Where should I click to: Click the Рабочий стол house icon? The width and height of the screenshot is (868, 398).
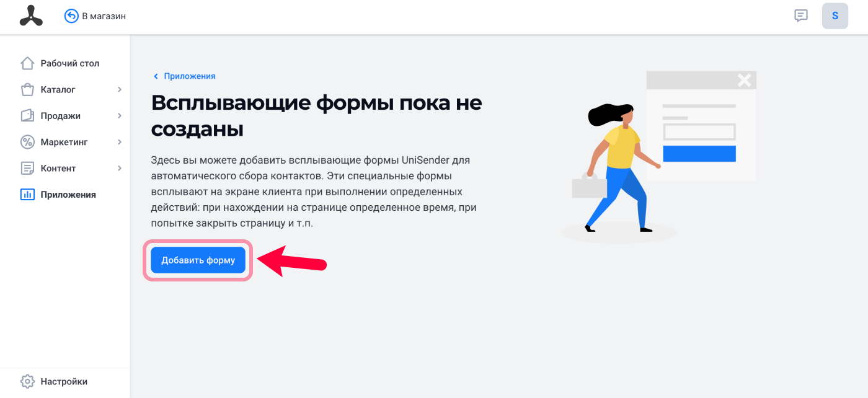[27, 63]
